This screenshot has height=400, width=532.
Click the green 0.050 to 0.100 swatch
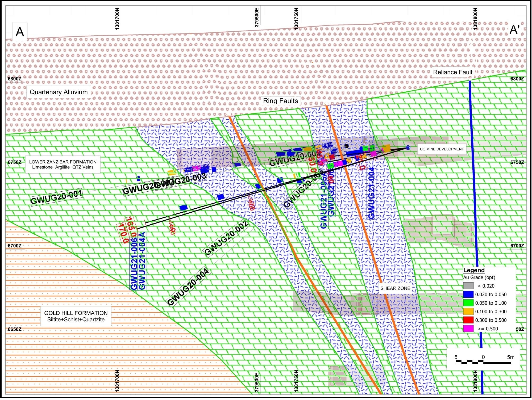tap(468, 303)
